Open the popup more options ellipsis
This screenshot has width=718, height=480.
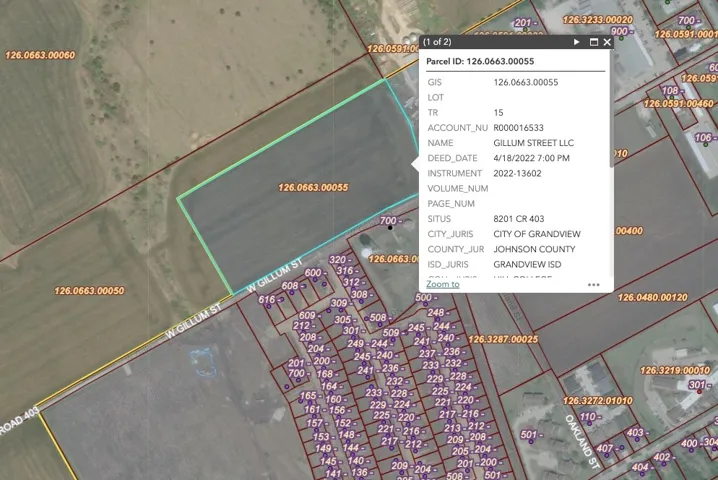593,284
